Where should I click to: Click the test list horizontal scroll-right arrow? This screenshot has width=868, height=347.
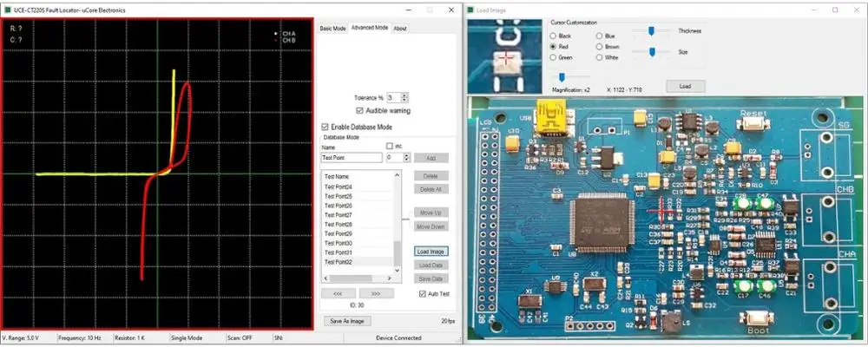[389, 278]
